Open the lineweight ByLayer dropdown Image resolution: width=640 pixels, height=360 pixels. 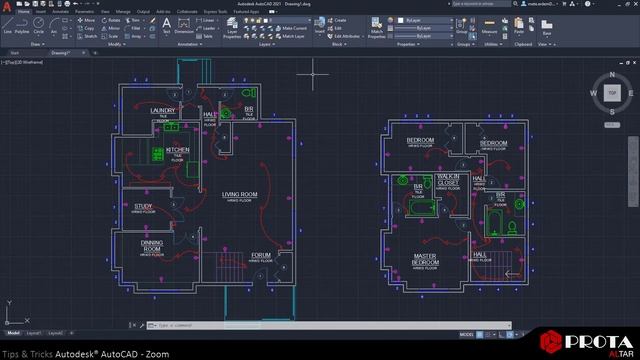424,28
